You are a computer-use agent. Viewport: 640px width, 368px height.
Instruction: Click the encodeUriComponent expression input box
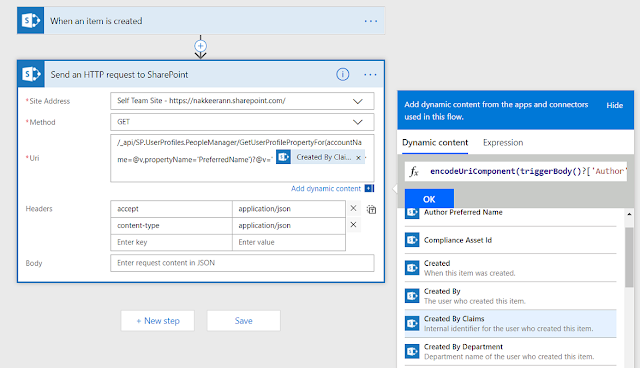[516, 171]
